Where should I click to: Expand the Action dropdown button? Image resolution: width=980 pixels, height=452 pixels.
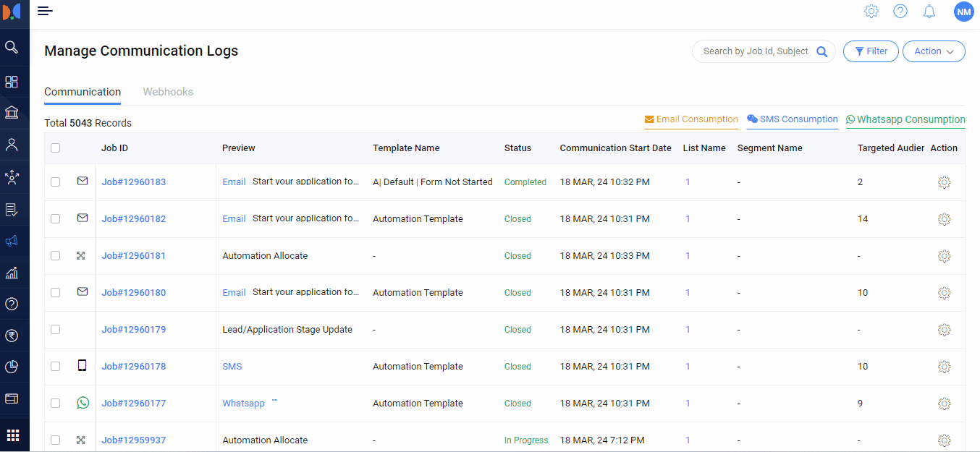tap(934, 51)
